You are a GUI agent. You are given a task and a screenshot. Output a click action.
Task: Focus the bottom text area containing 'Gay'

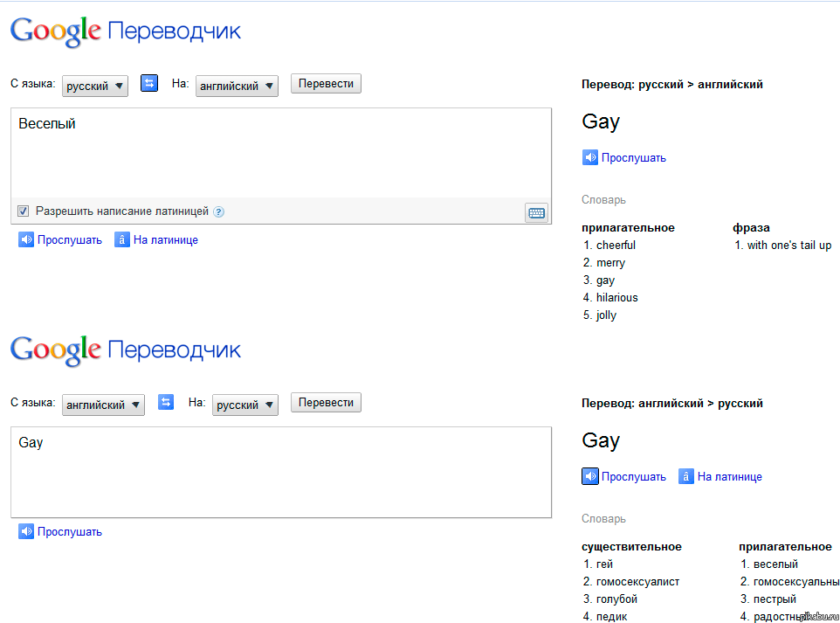280,472
